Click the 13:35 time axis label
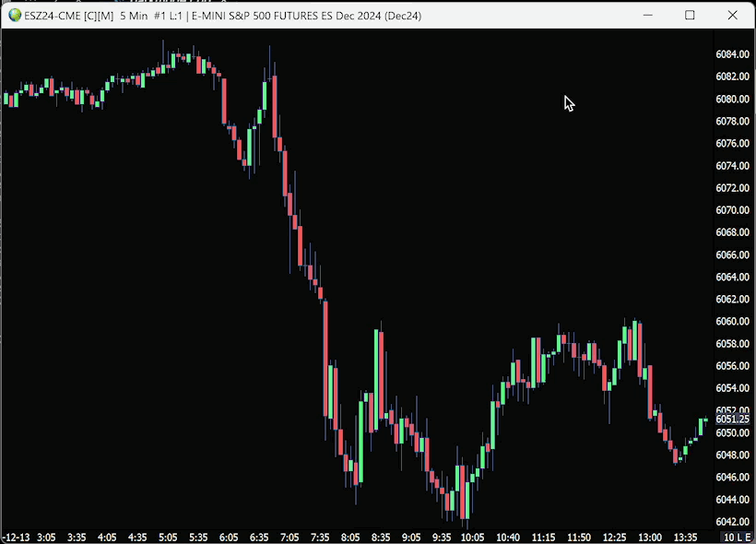756x544 pixels. (685, 538)
